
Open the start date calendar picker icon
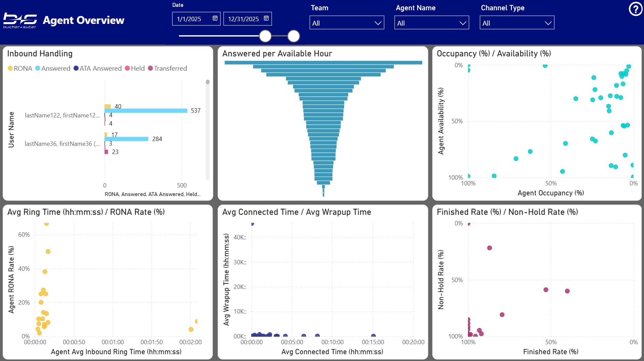(x=215, y=18)
